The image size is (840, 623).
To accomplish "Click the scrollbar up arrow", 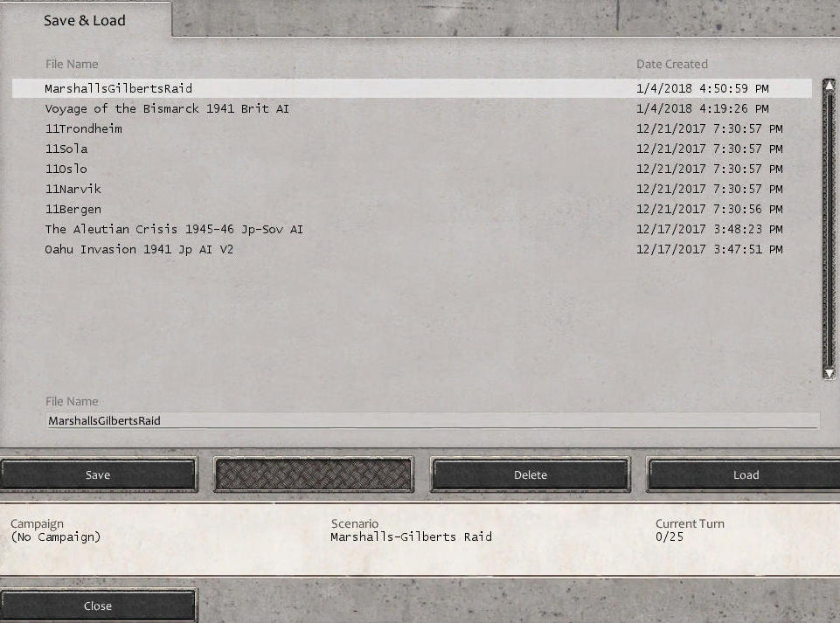I will (829, 85).
